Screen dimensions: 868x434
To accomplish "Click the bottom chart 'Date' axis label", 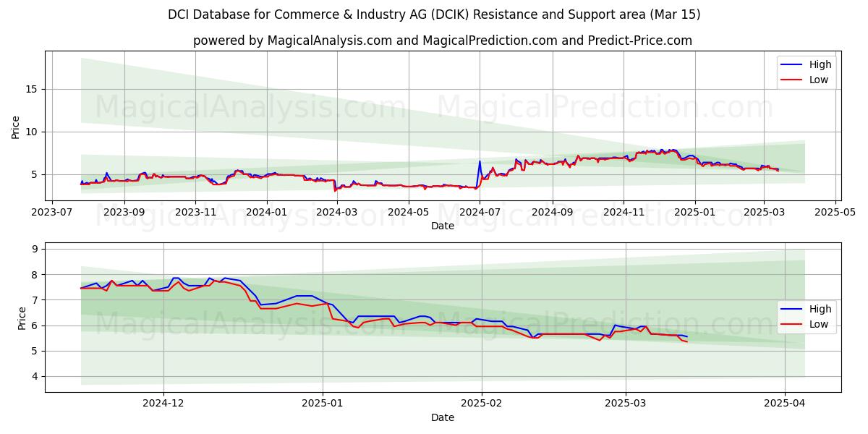I will pyautogui.click(x=443, y=417).
